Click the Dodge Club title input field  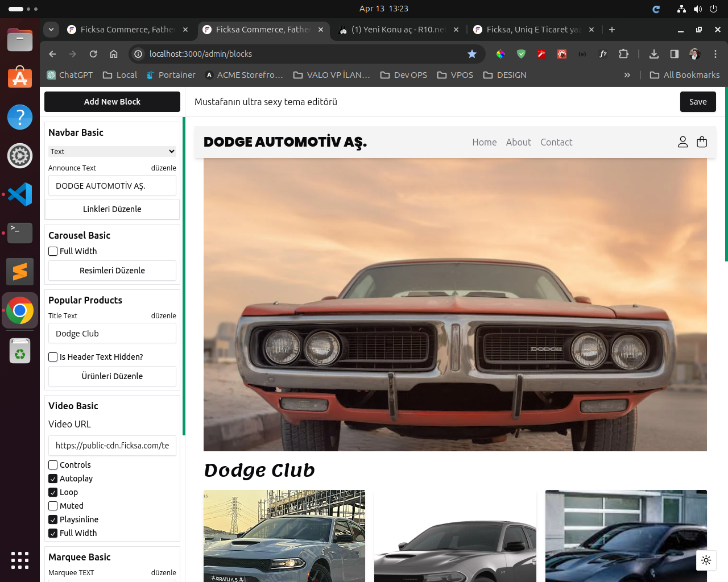tap(112, 334)
